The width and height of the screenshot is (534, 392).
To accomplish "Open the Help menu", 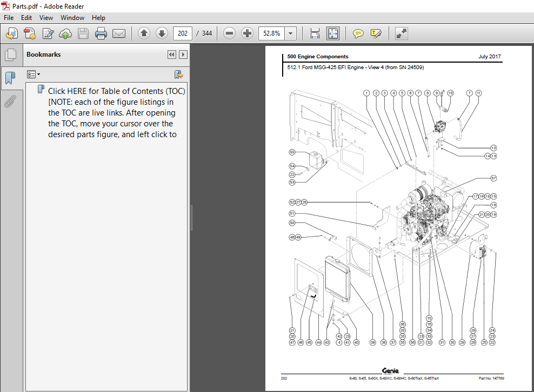I will pyautogui.click(x=98, y=18).
